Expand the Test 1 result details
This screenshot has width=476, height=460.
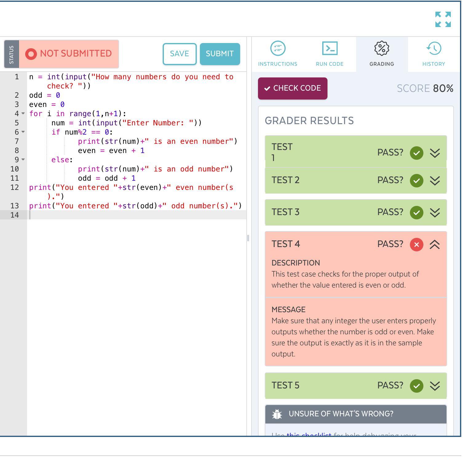[x=434, y=153]
